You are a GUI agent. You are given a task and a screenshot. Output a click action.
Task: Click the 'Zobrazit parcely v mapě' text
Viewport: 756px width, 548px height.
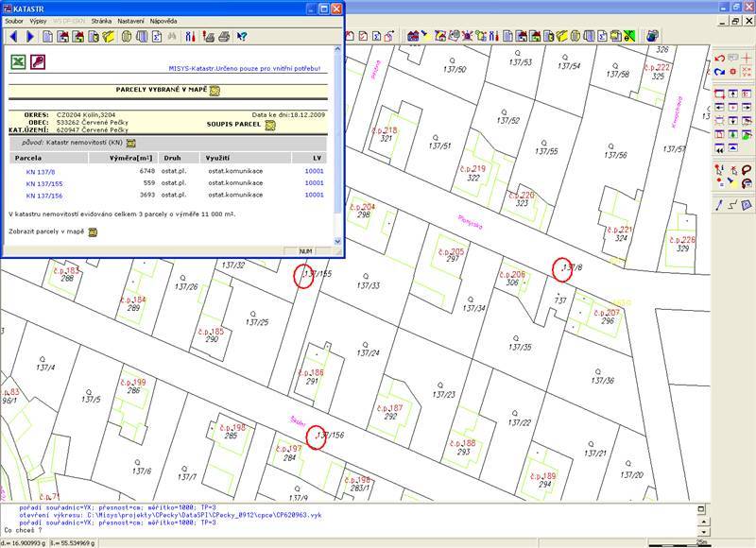tap(46, 231)
